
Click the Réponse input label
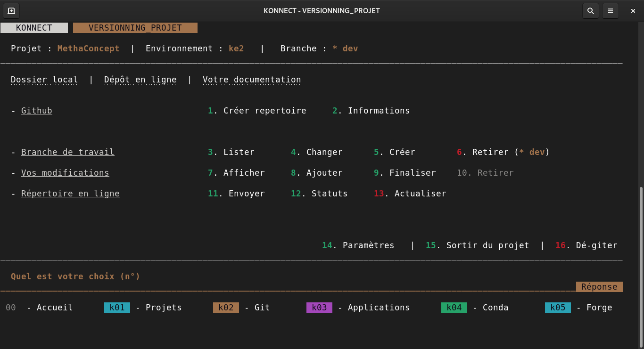599,287
